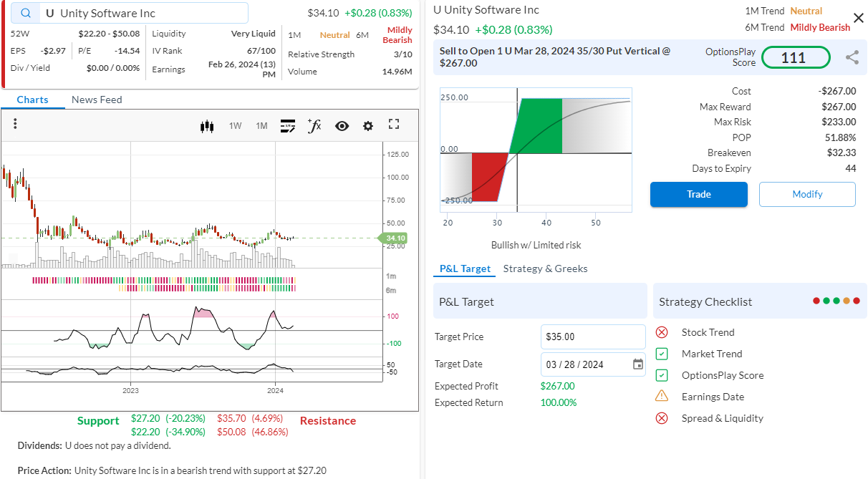Click the Price Action description text

[172, 470]
